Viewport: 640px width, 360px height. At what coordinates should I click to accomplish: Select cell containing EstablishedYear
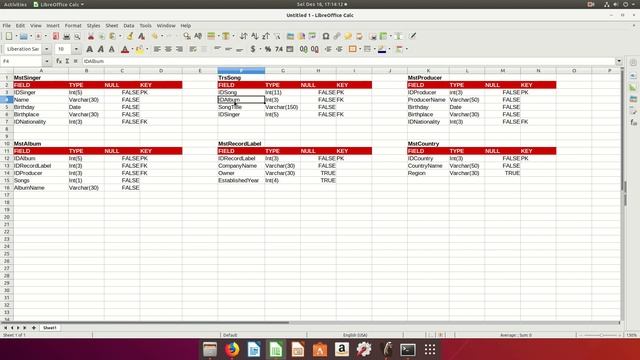241,180
